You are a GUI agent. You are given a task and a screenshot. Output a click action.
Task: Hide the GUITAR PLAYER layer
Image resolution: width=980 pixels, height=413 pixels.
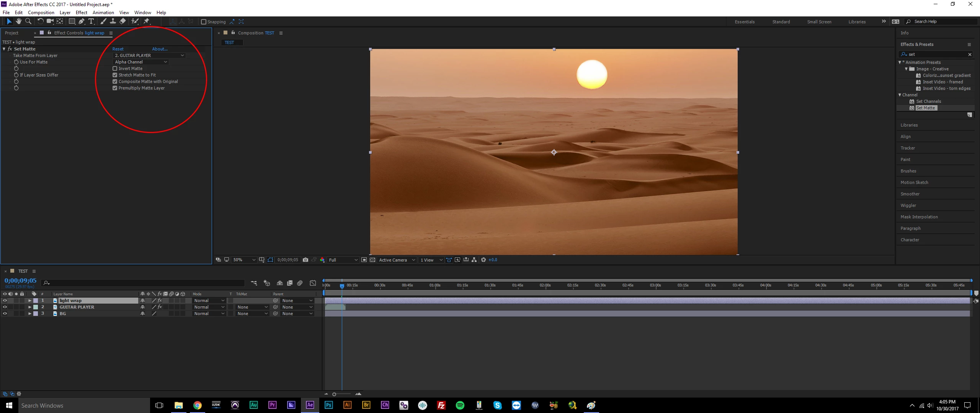5,307
